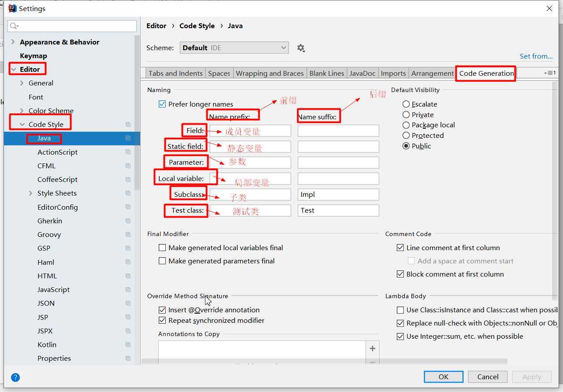The width and height of the screenshot is (563, 392).
Task: Click the copy icon on the HTML row
Action: (128, 276)
